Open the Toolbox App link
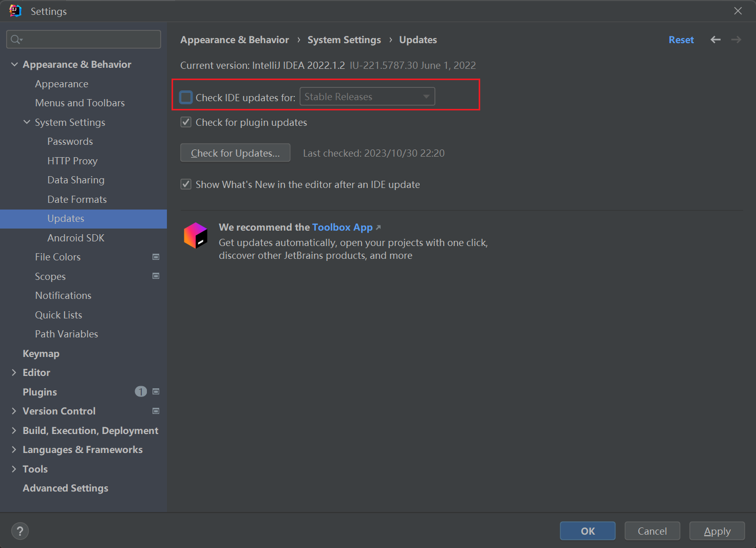The width and height of the screenshot is (756, 548). tap(342, 227)
